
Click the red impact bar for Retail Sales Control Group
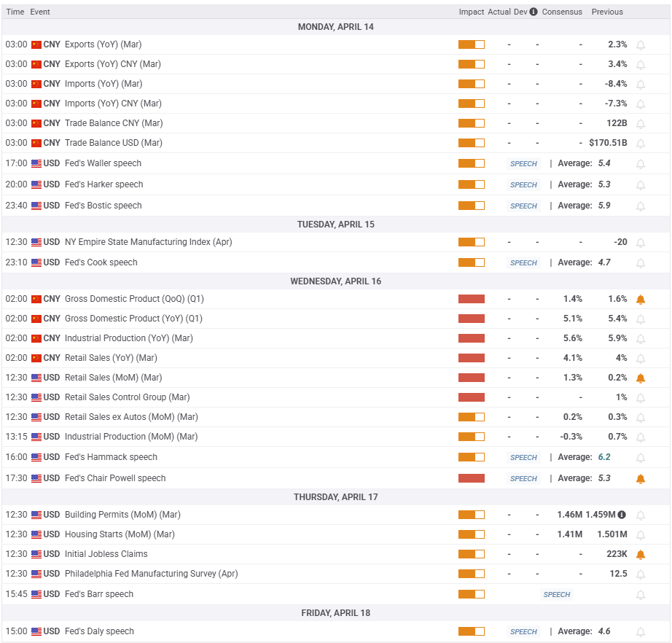pos(471,397)
